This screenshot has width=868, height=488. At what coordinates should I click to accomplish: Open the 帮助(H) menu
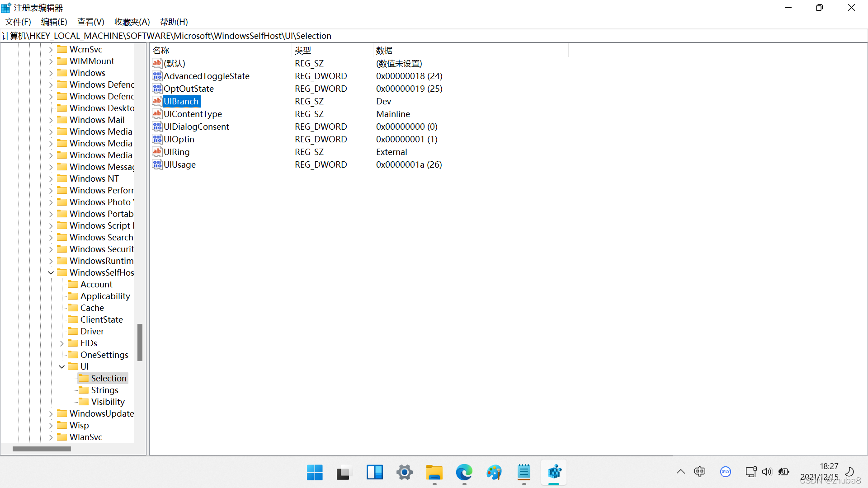tap(174, 22)
